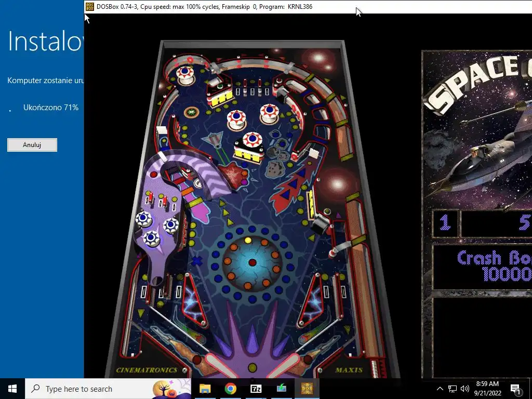Open clock showing 8:59 AM
This screenshot has height=399, width=532.
click(487, 389)
